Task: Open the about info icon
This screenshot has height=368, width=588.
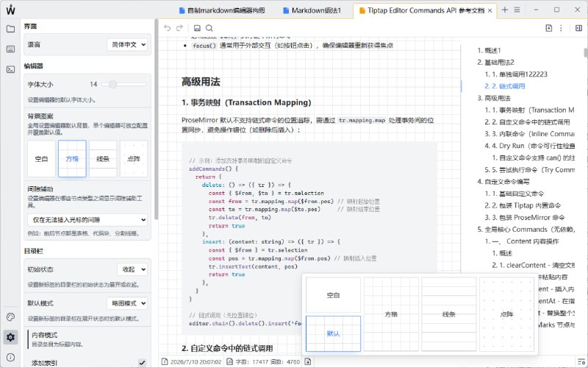Action: 10,358
